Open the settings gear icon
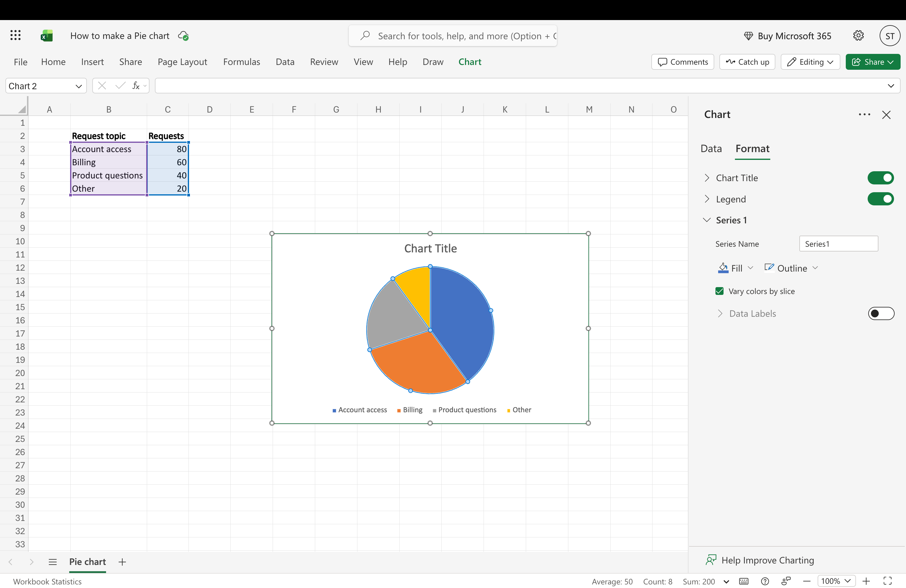 point(858,35)
